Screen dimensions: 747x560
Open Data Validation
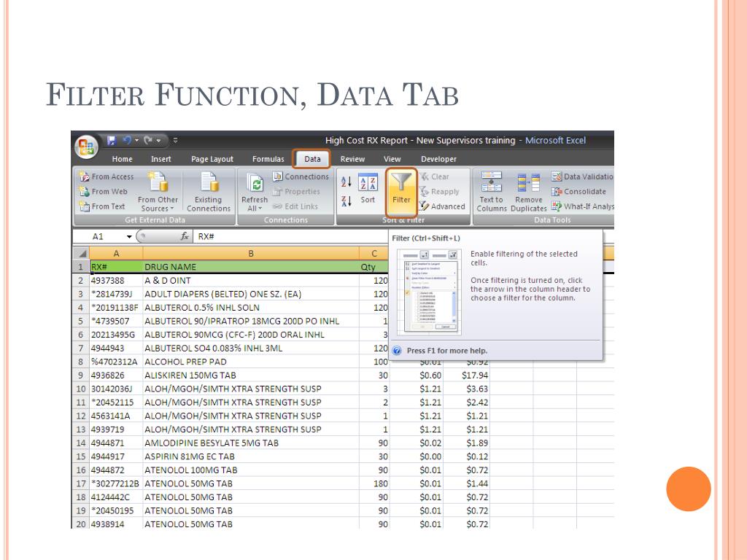click(x=582, y=176)
